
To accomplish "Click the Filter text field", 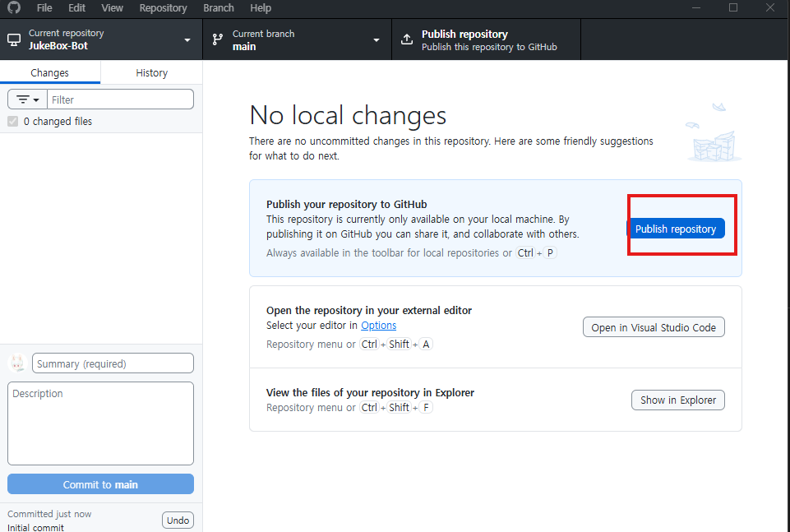I will point(120,99).
